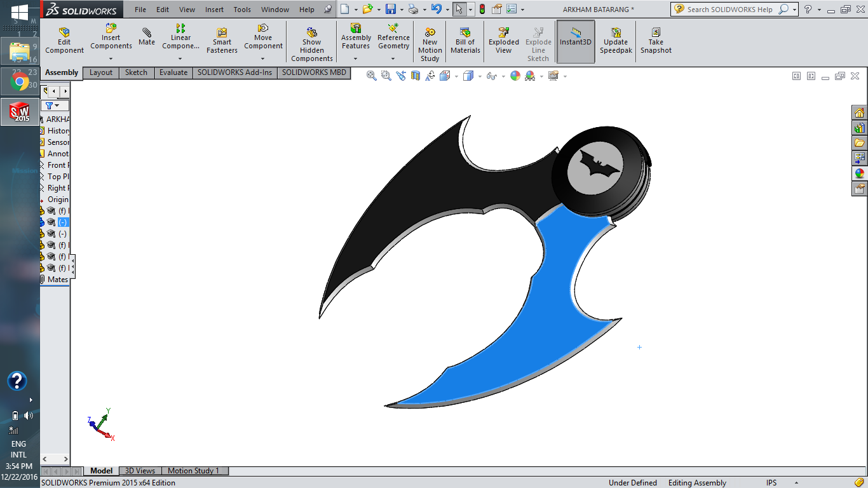
Task: Click the Edit Component tool
Action: (x=64, y=41)
